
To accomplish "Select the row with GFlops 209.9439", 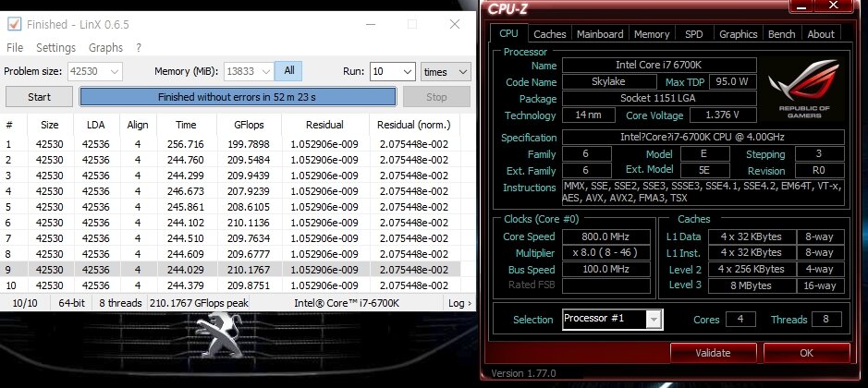I will coord(230,176).
